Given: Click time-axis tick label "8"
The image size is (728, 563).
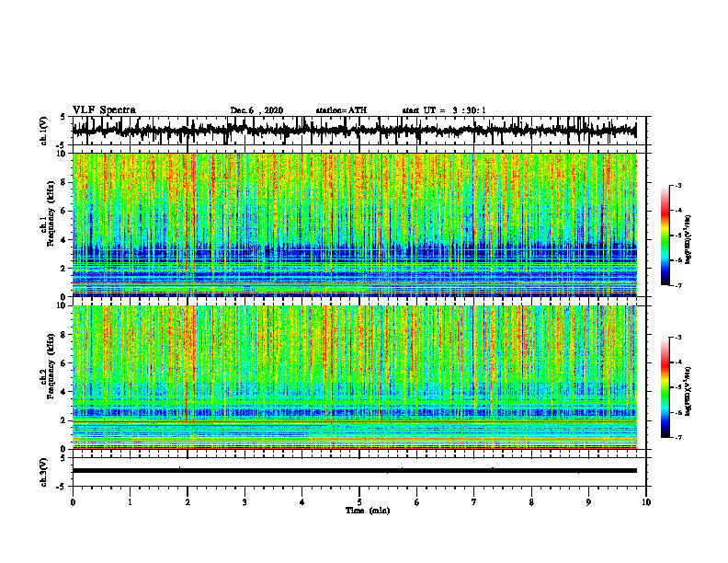Looking at the screenshot, I should (531, 502).
